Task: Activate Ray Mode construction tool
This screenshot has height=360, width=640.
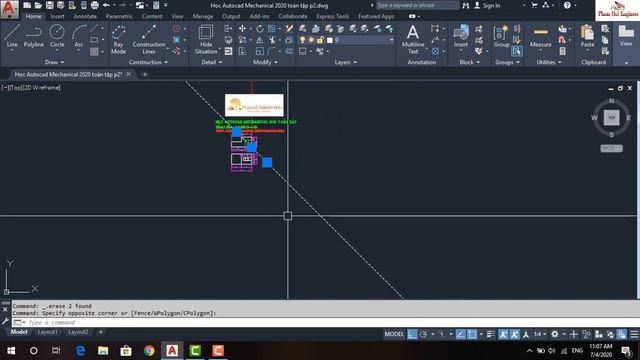Action: click(x=118, y=40)
